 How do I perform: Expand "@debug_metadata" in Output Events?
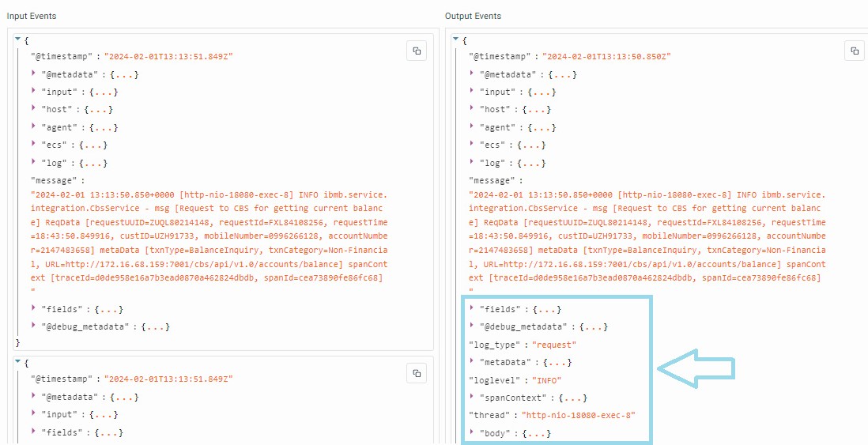pos(472,326)
